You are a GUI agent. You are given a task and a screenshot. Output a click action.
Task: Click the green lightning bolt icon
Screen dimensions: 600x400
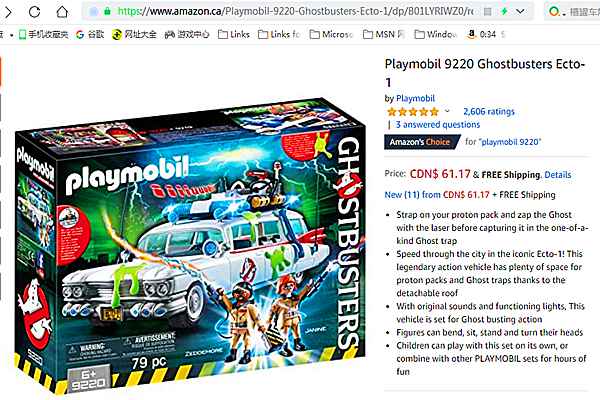coord(504,11)
